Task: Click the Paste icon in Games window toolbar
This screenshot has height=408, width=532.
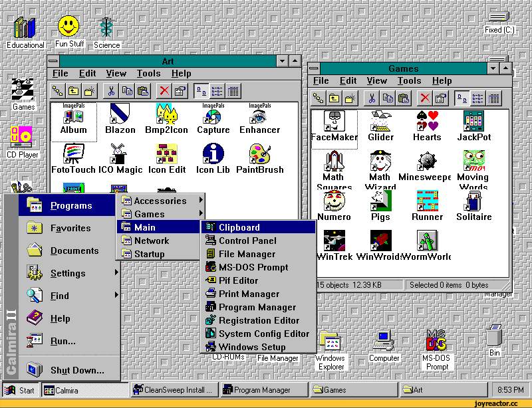Action: 404,98
